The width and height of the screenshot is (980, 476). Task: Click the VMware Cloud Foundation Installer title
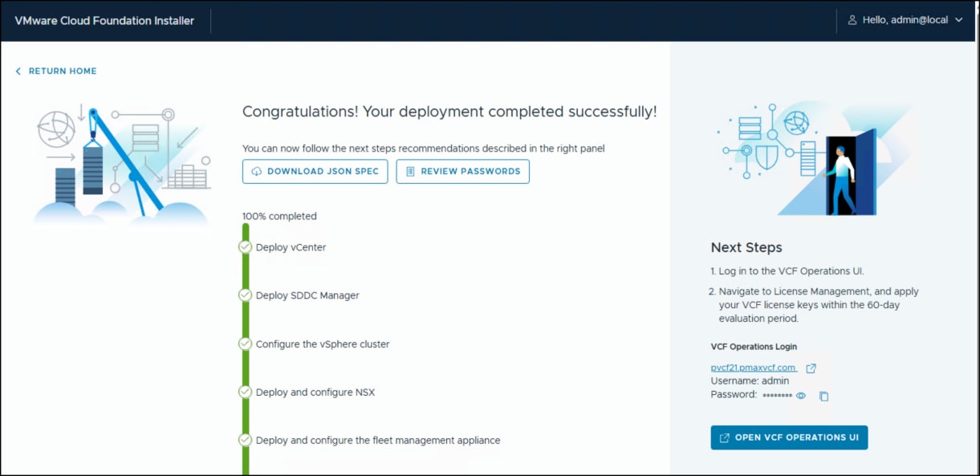(x=104, y=21)
